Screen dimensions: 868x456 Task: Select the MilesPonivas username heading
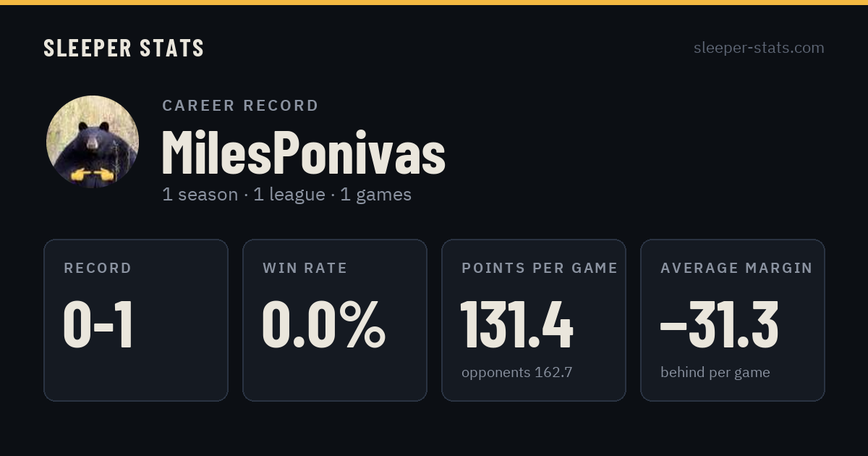[303, 153]
